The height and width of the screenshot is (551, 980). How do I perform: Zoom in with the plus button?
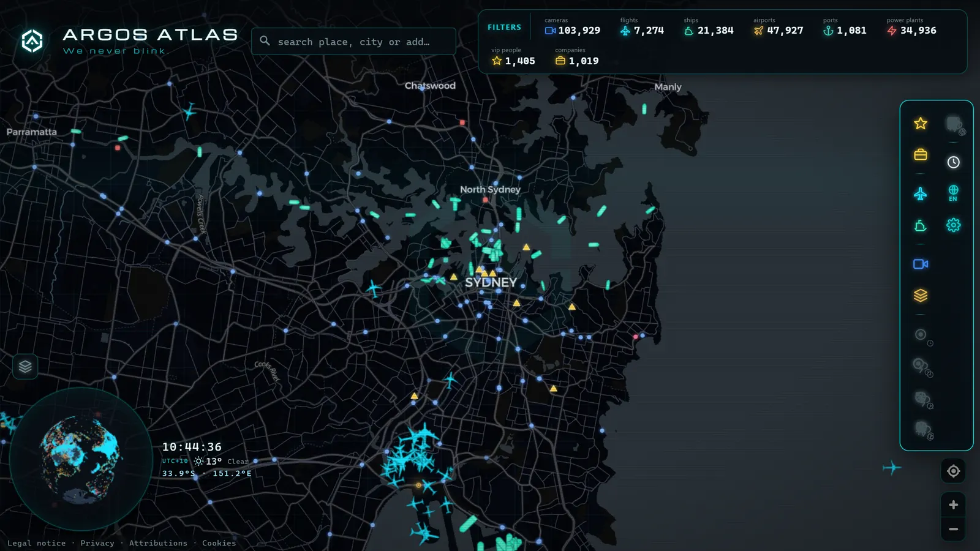coord(954,505)
